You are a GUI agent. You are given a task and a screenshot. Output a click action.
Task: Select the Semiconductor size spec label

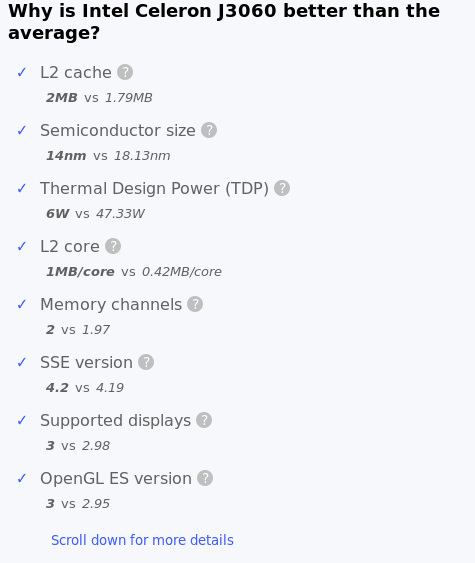118,130
